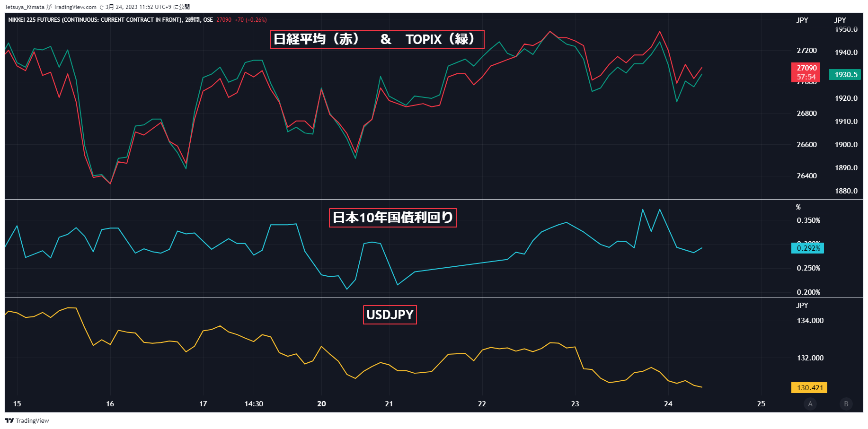Click the cyan 0.292% yield label
This screenshot has height=429, width=868.
pyautogui.click(x=808, y=248)
